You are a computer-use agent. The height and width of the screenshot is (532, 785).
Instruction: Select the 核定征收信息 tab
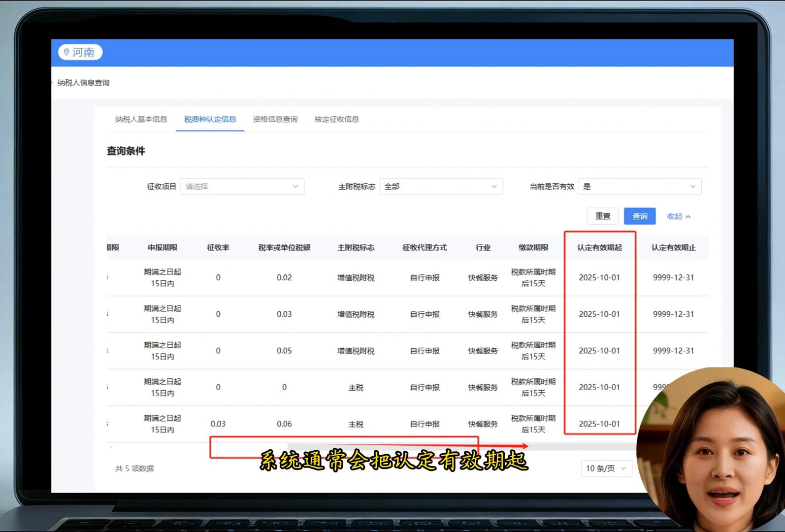click(x=337, y=119)
